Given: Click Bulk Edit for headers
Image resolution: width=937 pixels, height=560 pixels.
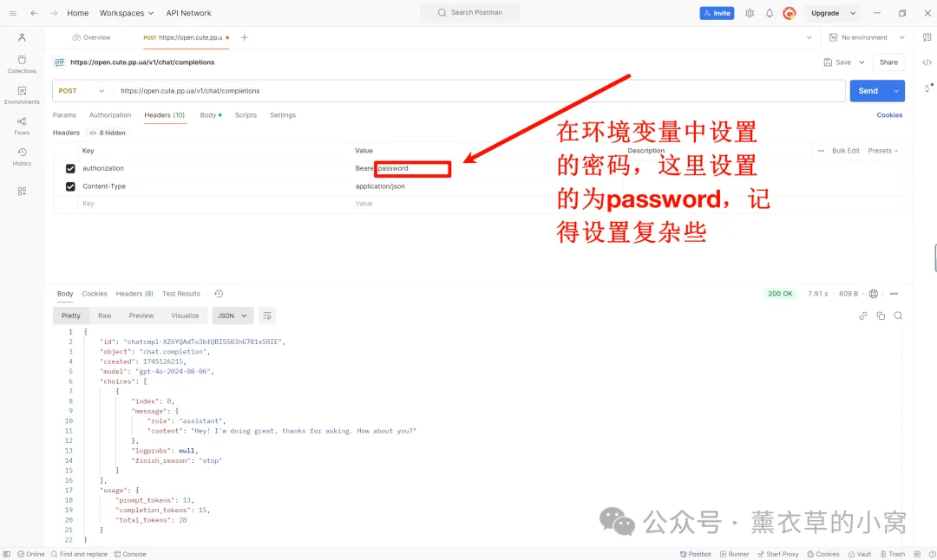Looking at the screenshot, I should click(x=846, y=151).
